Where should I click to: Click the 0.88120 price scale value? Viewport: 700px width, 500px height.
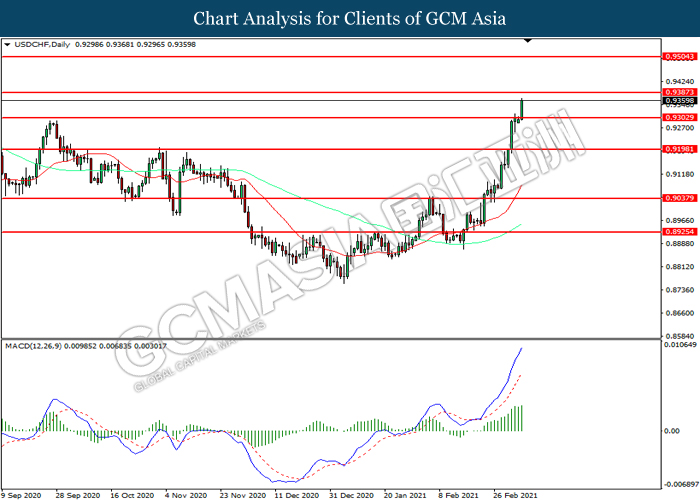[680, 267]
